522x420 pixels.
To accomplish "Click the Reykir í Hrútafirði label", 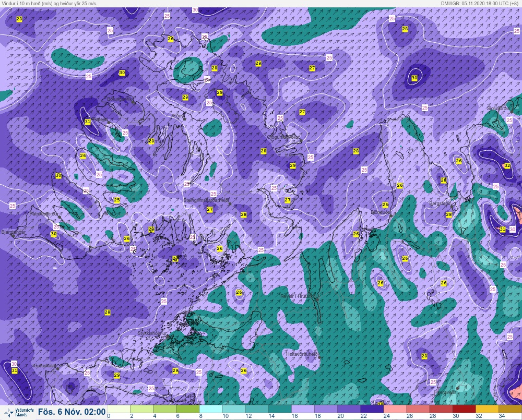I will 297,296.
